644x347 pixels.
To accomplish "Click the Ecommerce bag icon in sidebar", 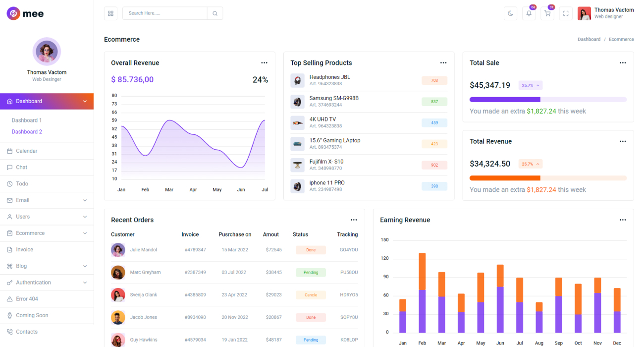I will tap(9, 233).
